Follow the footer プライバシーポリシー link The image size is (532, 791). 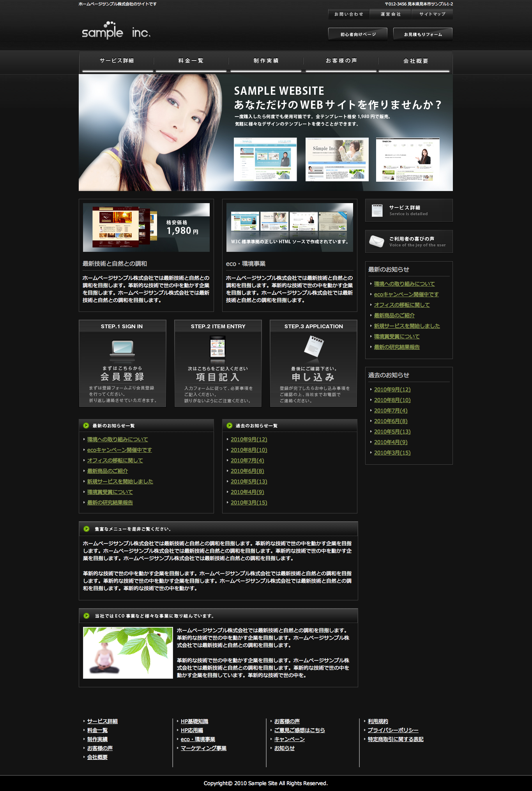point(393,730)
